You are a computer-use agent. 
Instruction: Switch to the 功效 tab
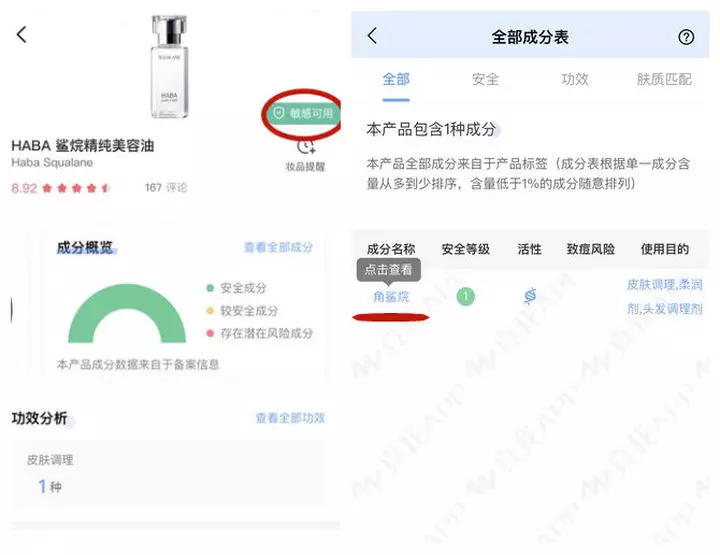coord(574,79)
